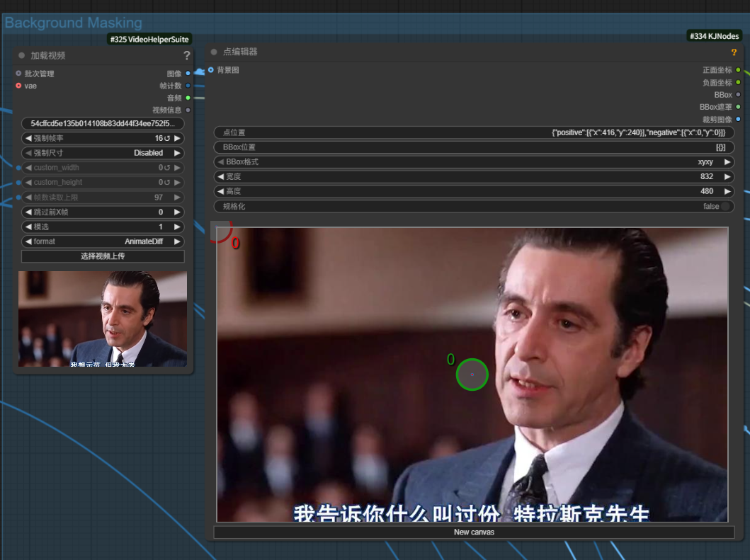750x560 pixels.
Task: Open the BBox格式 xyxy dropdown
Action: point(474,162)
